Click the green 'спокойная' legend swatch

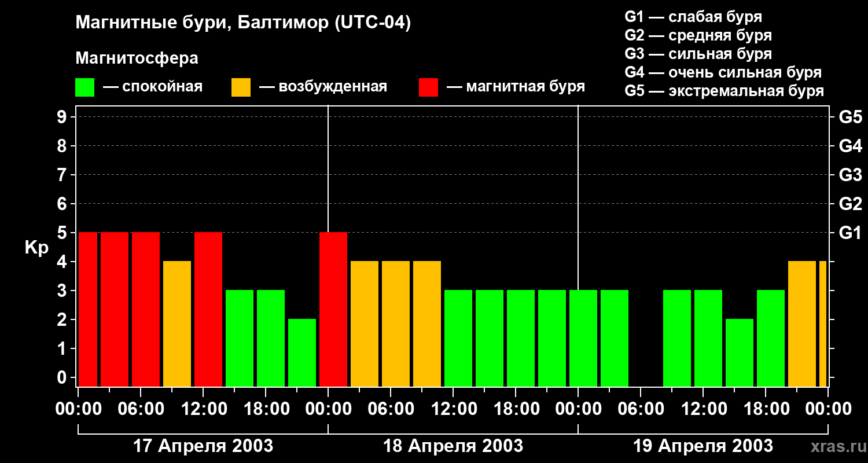85,87
